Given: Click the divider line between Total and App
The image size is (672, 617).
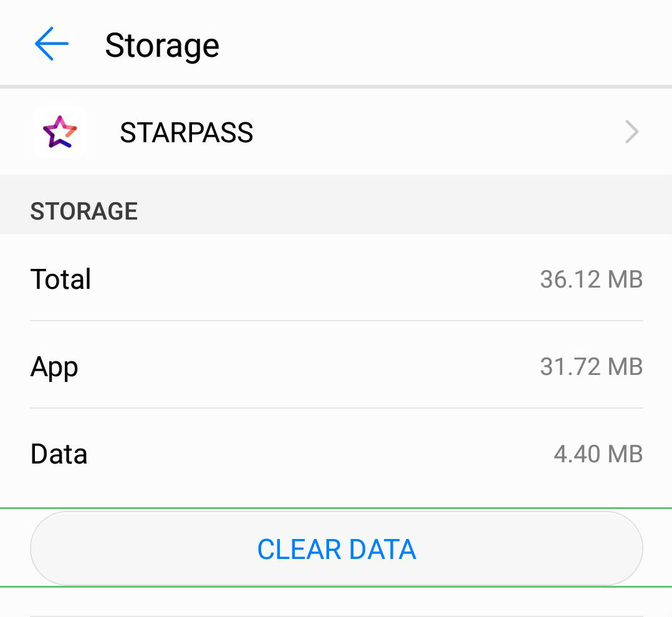Looking at the screenshot, I should [337, 321].
